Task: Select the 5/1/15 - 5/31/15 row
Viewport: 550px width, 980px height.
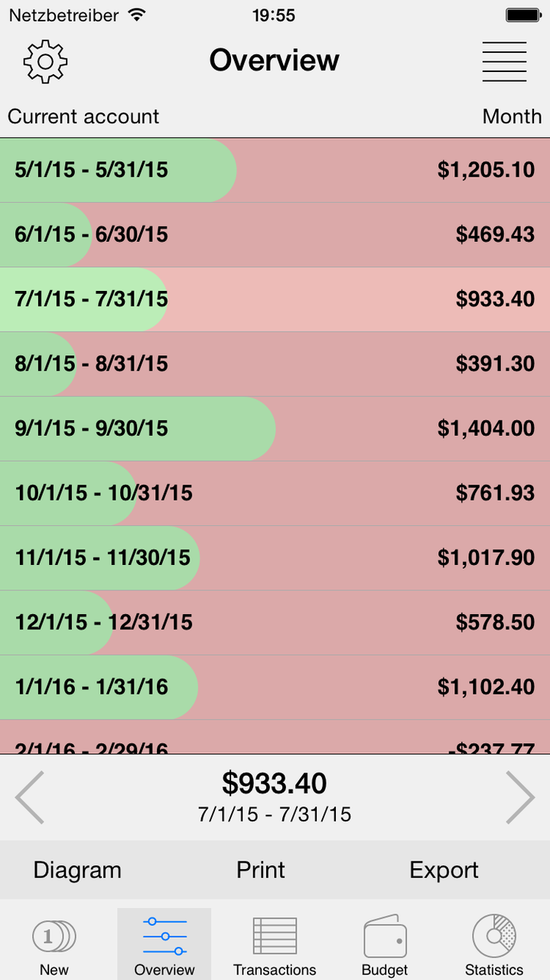Action: (275, 170)
